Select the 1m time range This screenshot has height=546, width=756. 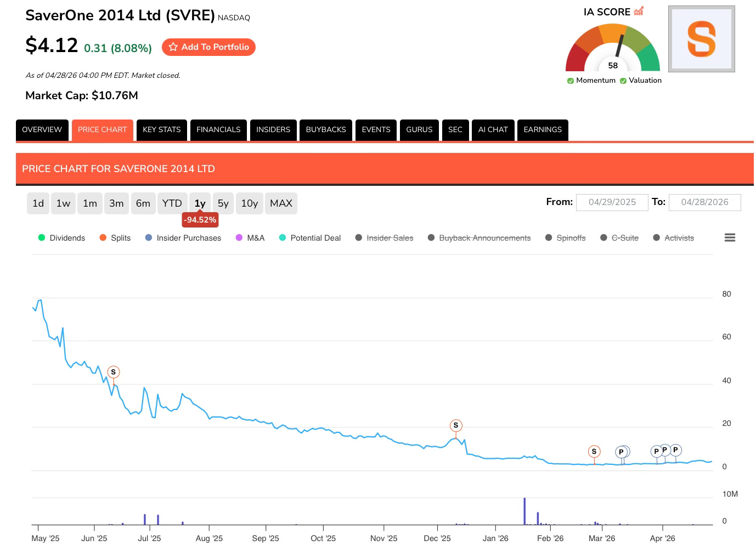[x=90, y=203]
